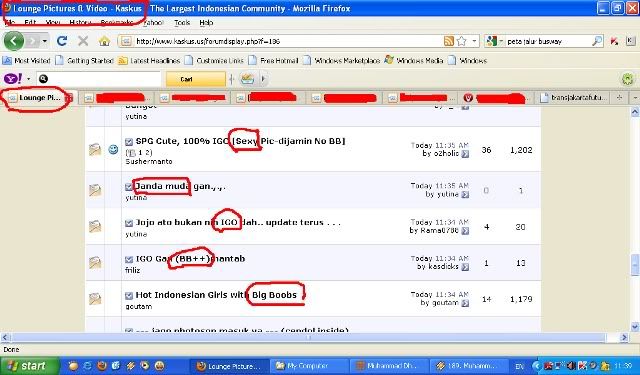Screen dimensions: 640x375
Task: Click the red K icon beside search bar
Action: click(614, 41)
